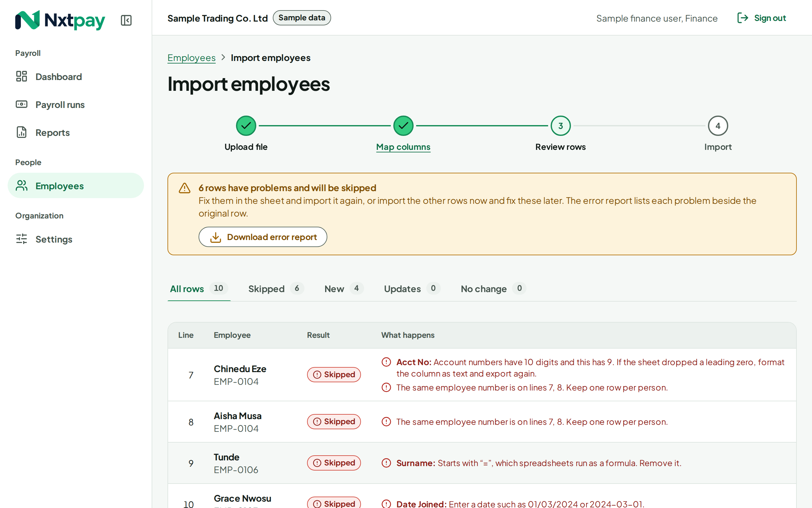Click the Skipped badge for Aisha Musa
Image resolution: width=812 pixels, height=508 pixels.
(x=334, y=421)
